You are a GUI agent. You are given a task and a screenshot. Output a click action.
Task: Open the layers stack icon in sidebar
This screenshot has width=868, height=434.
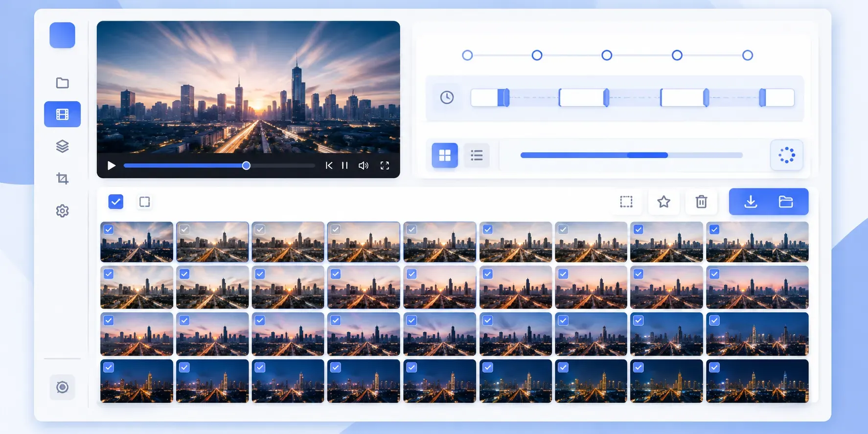tap(62, 146)
